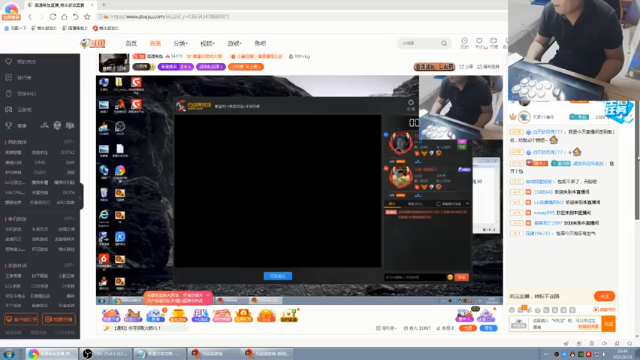This screenshot has height=360, width=640.
Task: Click the red bird app taskbar button
Action: 213,353
